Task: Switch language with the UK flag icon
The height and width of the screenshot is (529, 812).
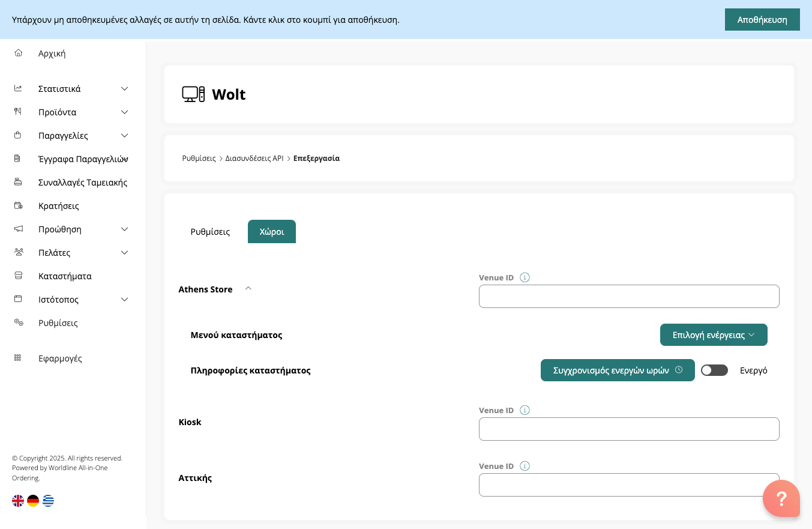Action: [18, 501]
